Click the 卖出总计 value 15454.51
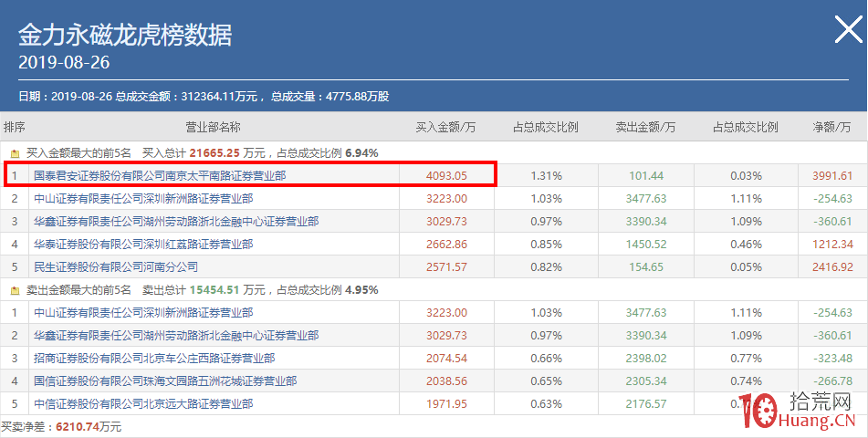This screenshot has width=868, height=438. click(214, 289)
